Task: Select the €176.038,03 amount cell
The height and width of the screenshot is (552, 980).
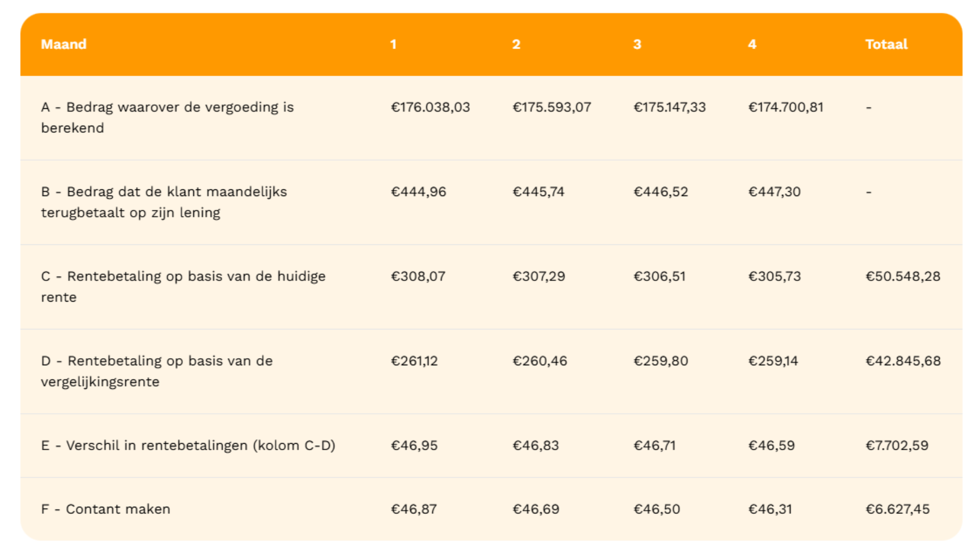Action: tap(430, 107)
